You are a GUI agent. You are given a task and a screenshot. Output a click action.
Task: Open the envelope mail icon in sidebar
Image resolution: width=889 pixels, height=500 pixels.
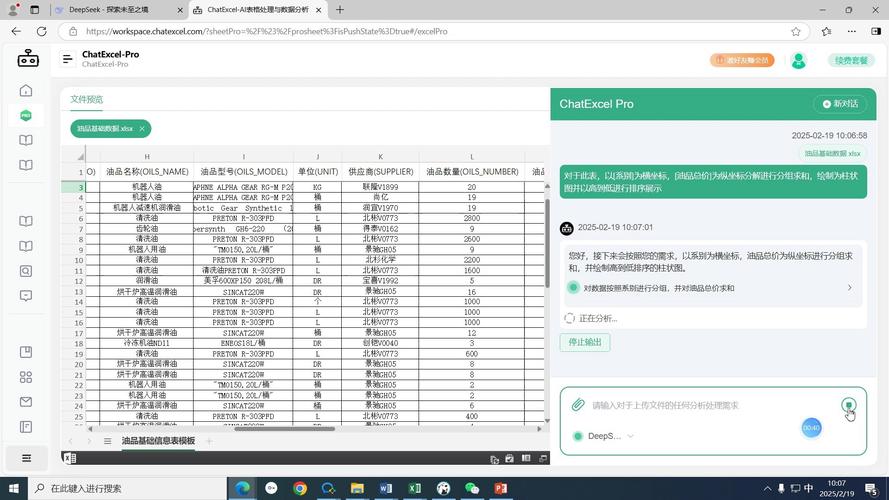click(x=26, y=402)
